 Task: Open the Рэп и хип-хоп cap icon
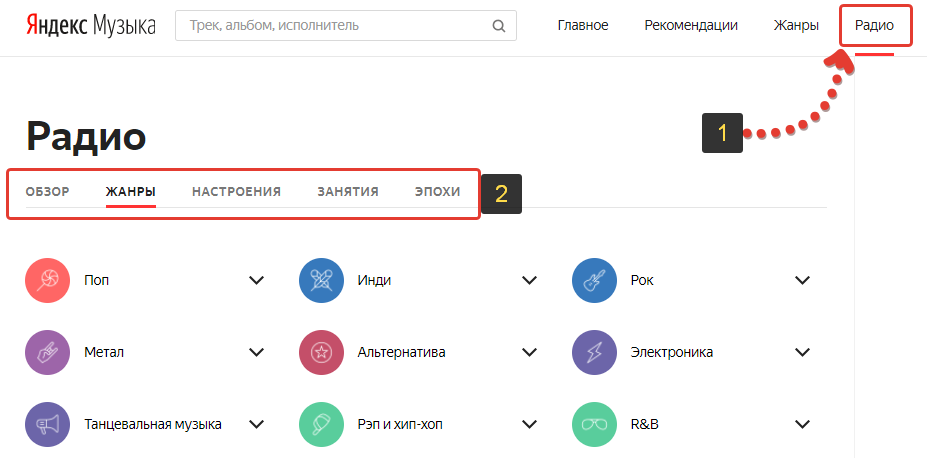tap(322, 424)
